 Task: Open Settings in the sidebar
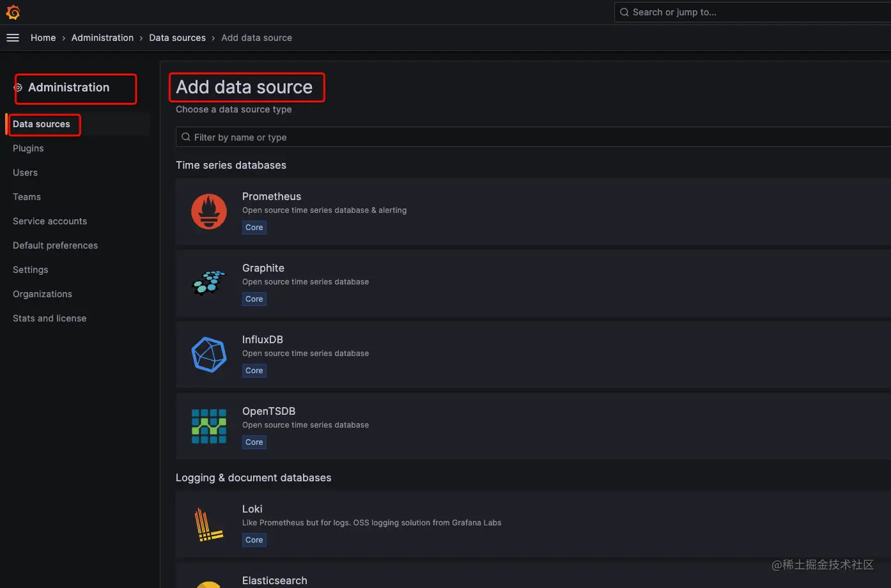tap(31, 270)
